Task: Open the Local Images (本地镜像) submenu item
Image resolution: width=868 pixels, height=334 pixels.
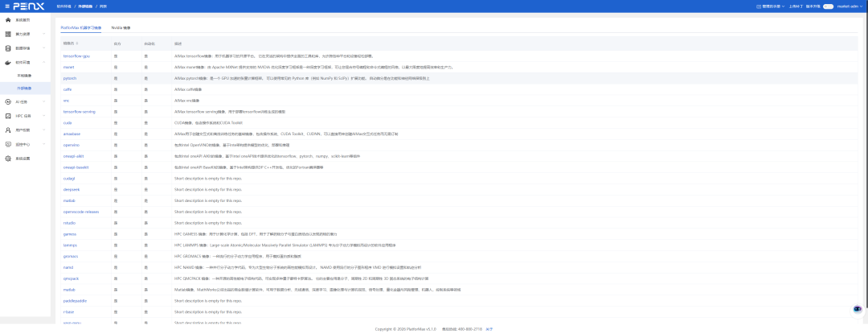Action: coord(24,75)
